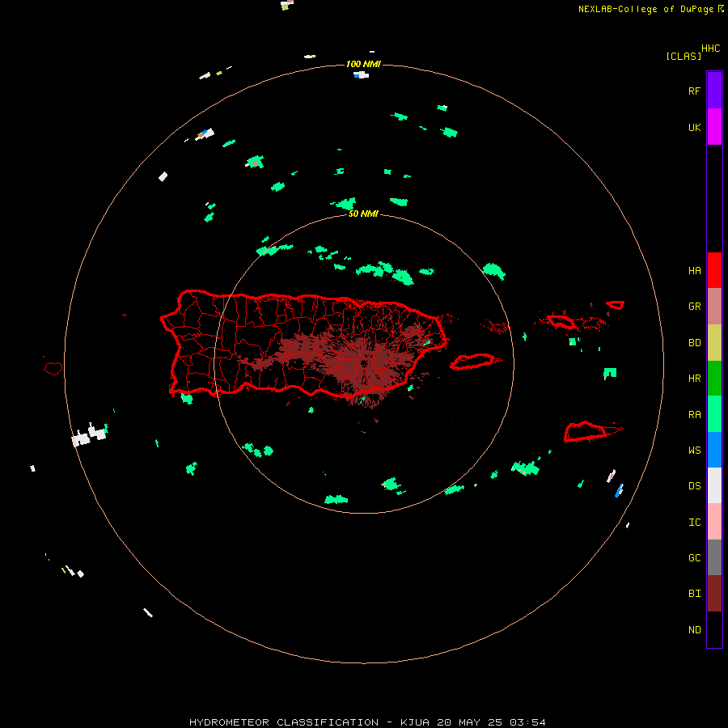Click the IC light pink legend swatch

tap(714, 522)
